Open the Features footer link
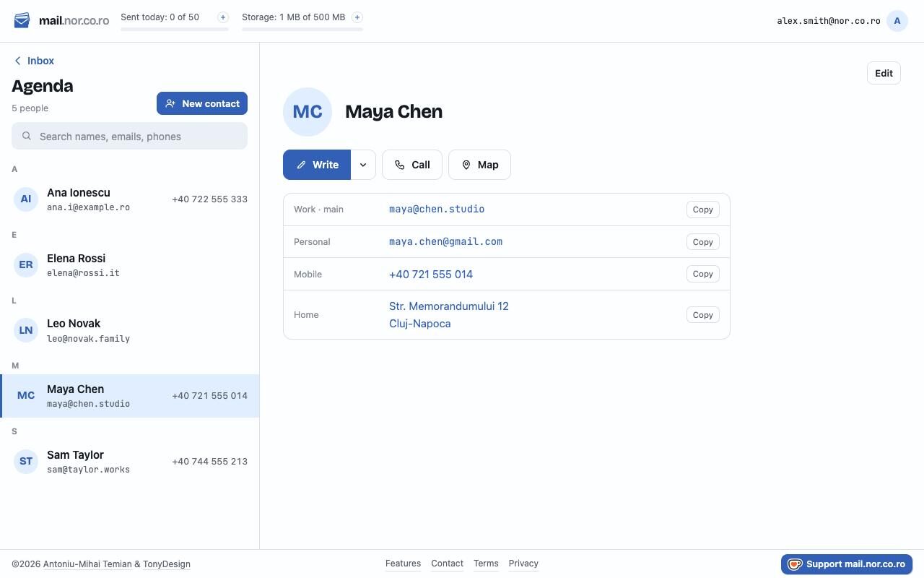The height and width of the screenshot is (578, 924). tap(403, 564)
